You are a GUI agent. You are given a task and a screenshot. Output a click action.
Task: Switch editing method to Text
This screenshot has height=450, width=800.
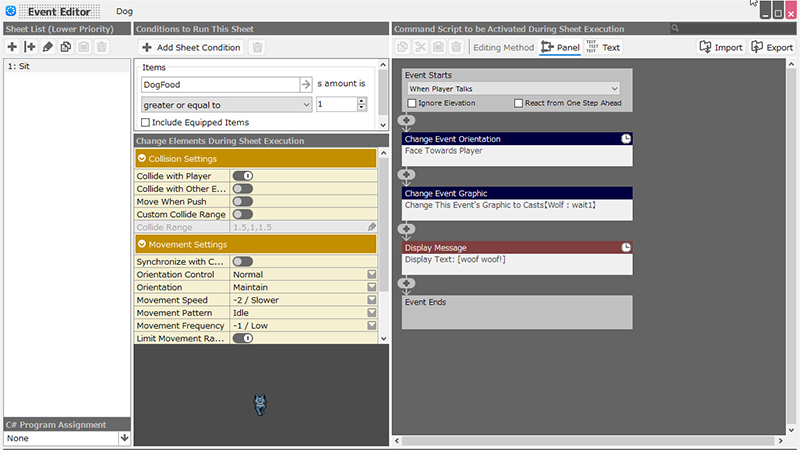coord(603,47)
